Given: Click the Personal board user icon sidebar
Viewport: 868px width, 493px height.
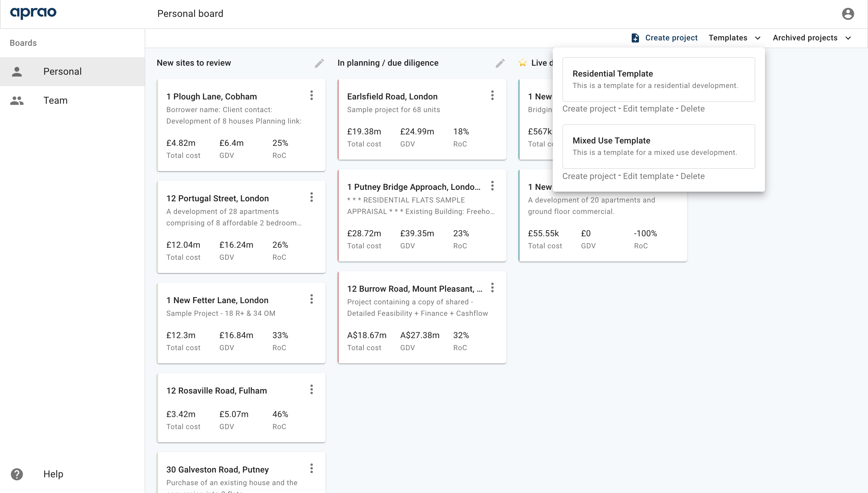Looking at the screenshot, I should pos(17,71).
